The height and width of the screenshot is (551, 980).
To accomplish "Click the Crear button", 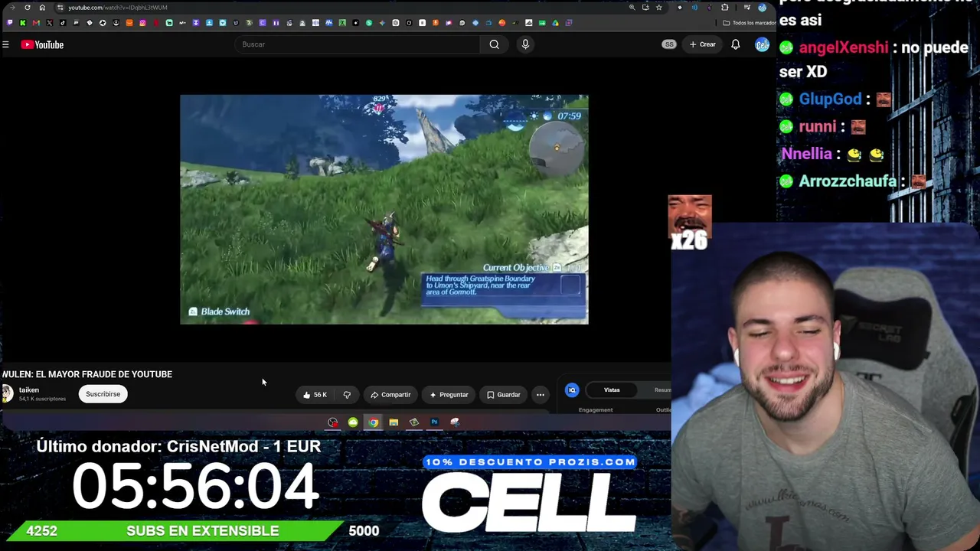I will pos(702,44).
